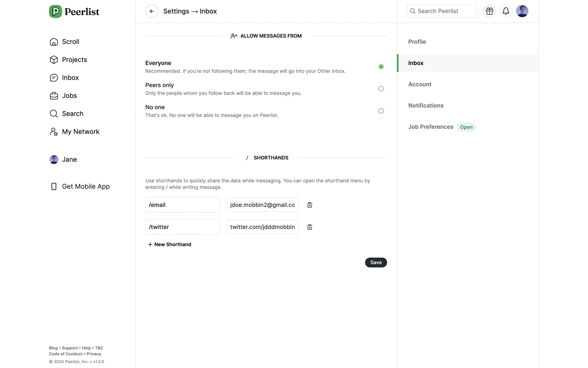This screenshot has height=368, width=588.
Task: Open the gift rewards icon
Action: 489,11
